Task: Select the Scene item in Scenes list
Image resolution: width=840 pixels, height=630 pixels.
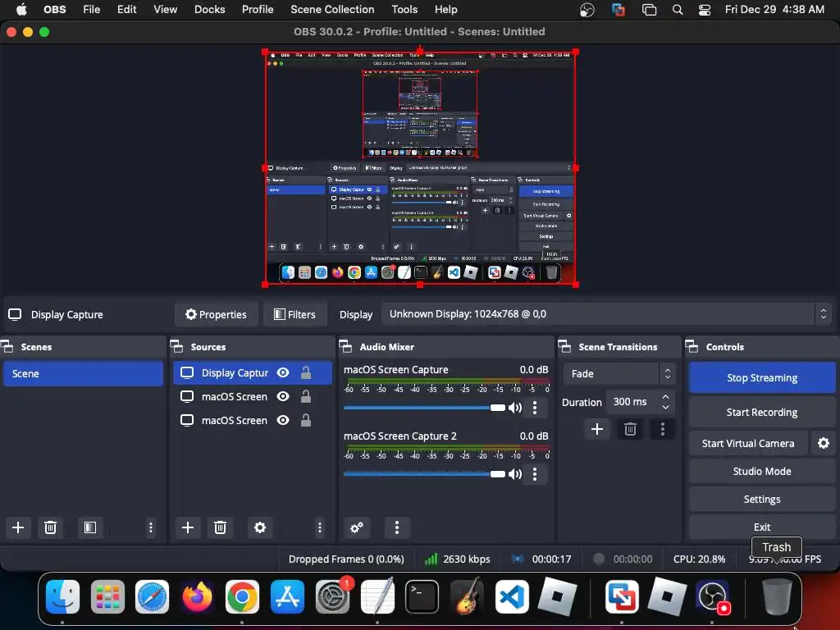Action: (x=83, y=374)
